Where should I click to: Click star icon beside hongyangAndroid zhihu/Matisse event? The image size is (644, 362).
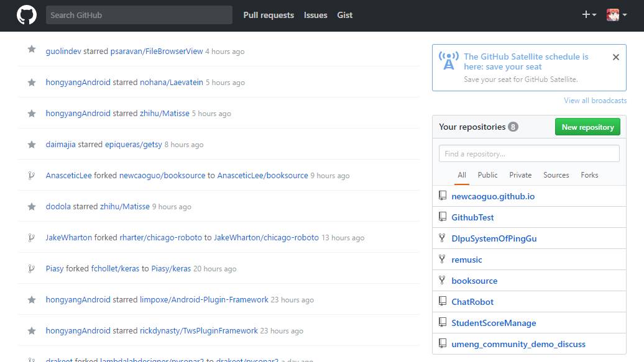[x=32, y=114]
